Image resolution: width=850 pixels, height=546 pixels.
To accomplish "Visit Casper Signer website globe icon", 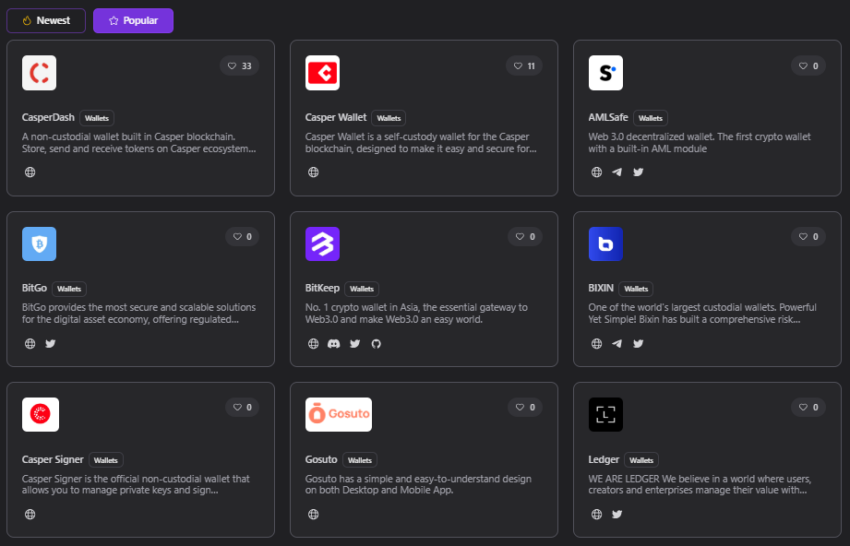I will pyautogui.click(x=30, y=515).
